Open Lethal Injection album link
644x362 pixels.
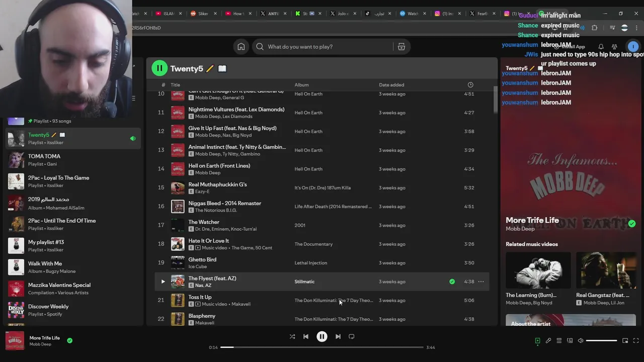pyautogui.click(x=311, y=263)
